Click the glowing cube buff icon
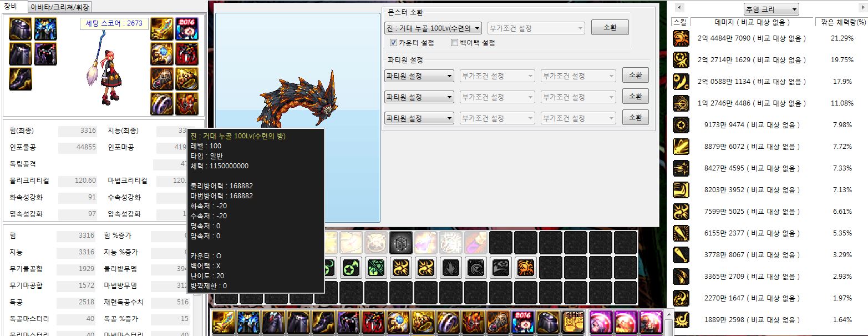Screen dimensions: 868x336 [400, 243]
